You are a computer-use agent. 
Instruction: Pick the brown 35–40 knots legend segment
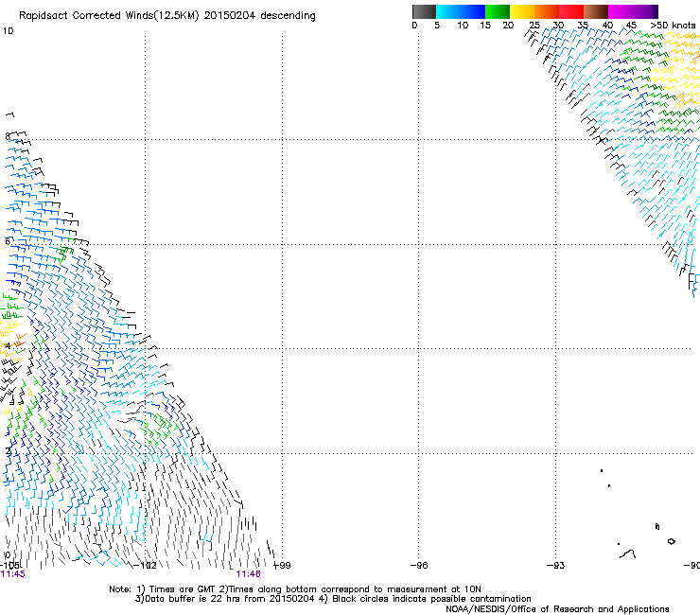pos(596,11)
